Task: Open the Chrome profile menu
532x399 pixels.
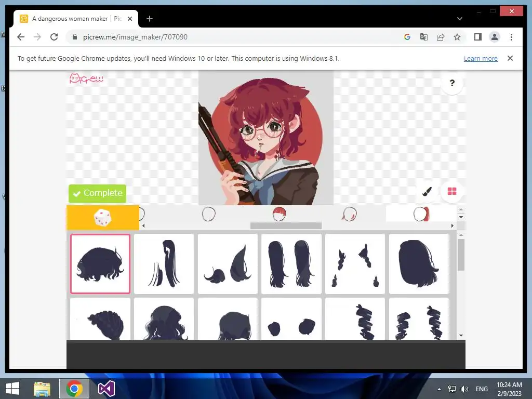Action: [495, 37]
